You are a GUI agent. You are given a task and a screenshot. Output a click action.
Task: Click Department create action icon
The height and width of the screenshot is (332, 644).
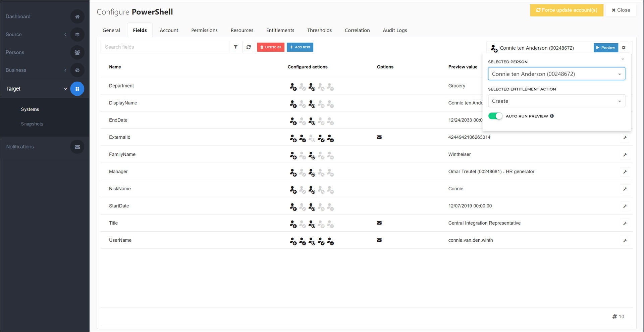293,87
